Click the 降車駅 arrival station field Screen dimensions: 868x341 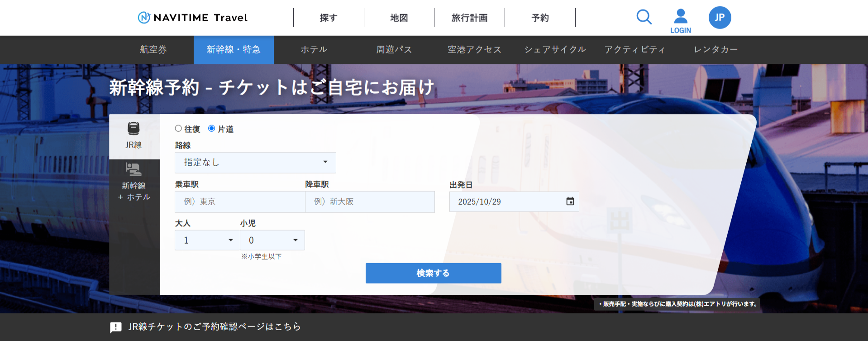click(x=370, y=202)
